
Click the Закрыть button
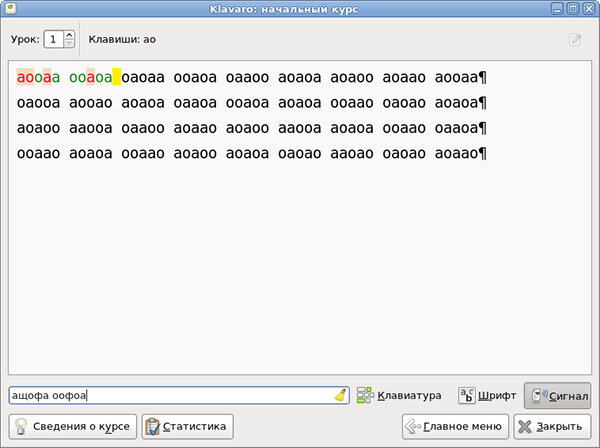552,426
